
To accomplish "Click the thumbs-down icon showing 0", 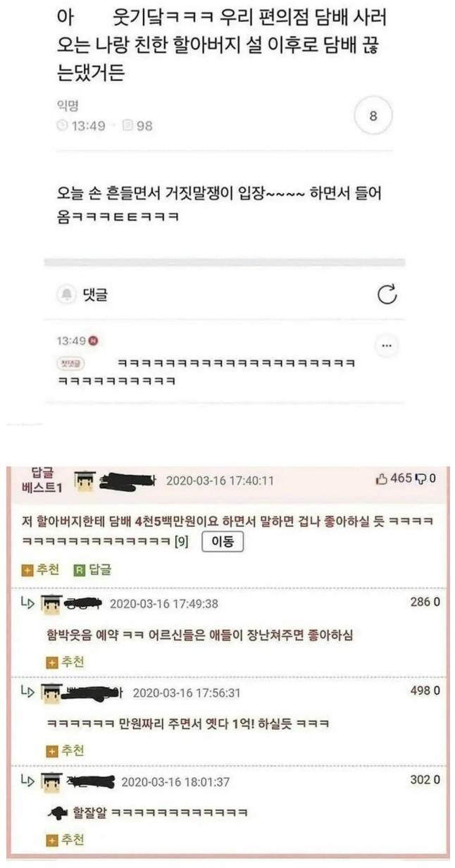I will click(421, 479).
